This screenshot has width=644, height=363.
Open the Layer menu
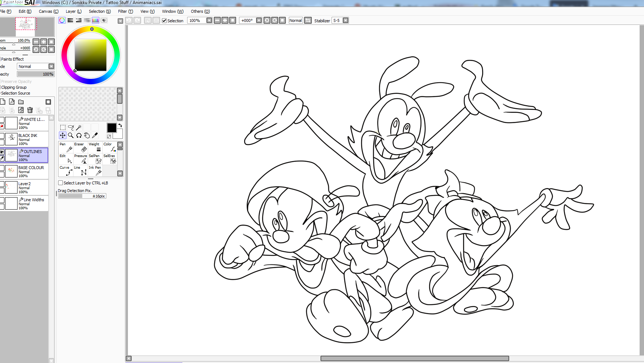tap(73, 11)
